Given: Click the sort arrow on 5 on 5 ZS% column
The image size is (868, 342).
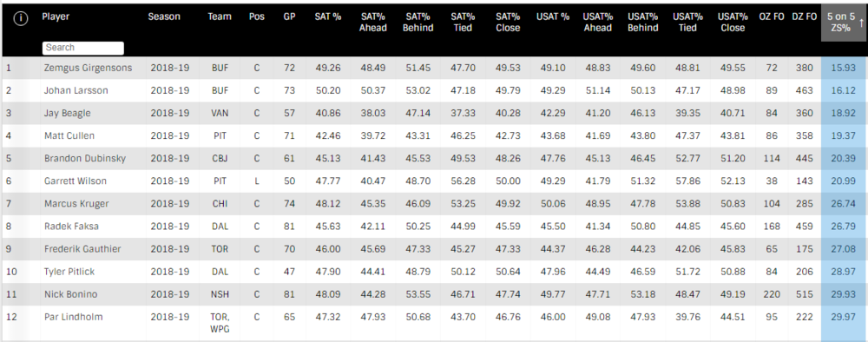Looking at the screenshot, I should (x=861, y=23).
